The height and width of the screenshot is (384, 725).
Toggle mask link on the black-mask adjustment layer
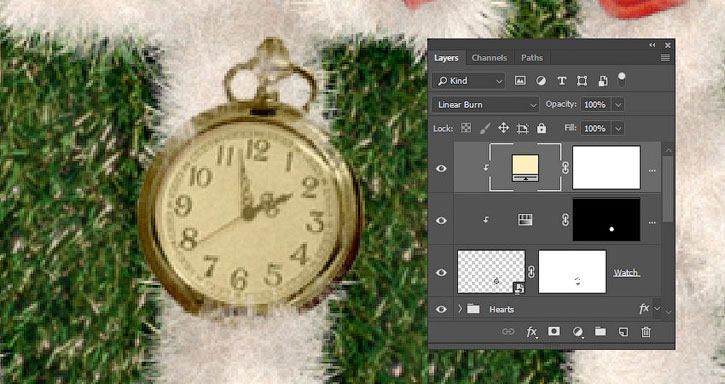tap(565, 220)
